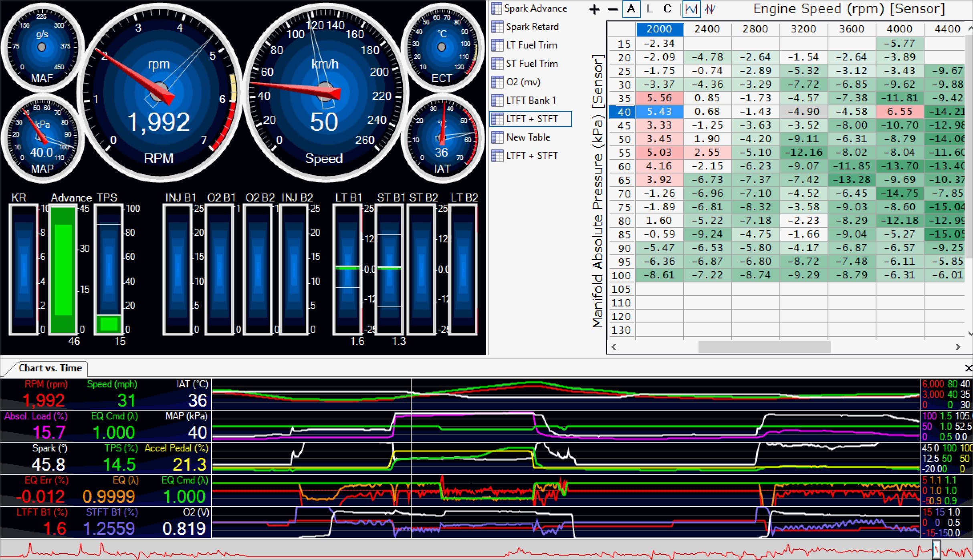Open the New Table icon in list

pos(497,137)
